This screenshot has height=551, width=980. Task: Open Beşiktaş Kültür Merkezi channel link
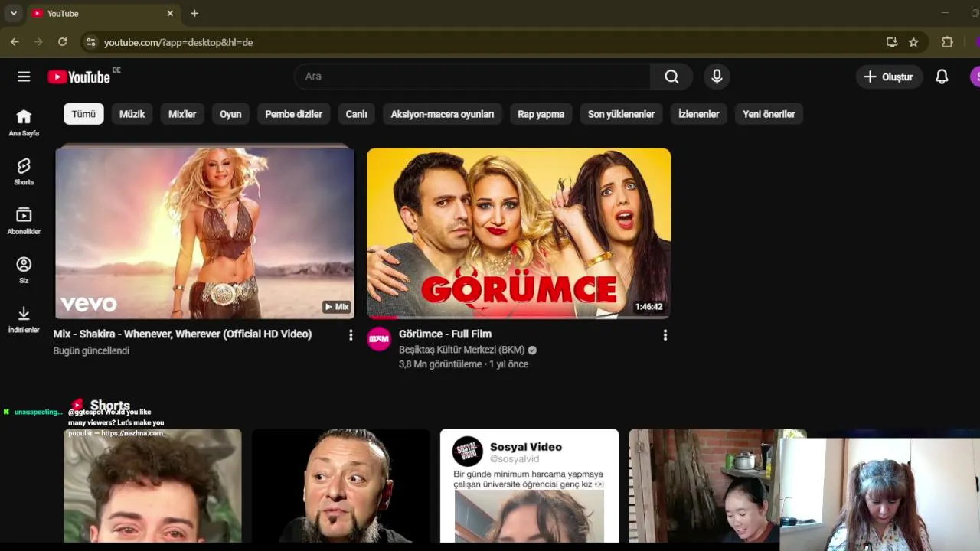(462, 350)
